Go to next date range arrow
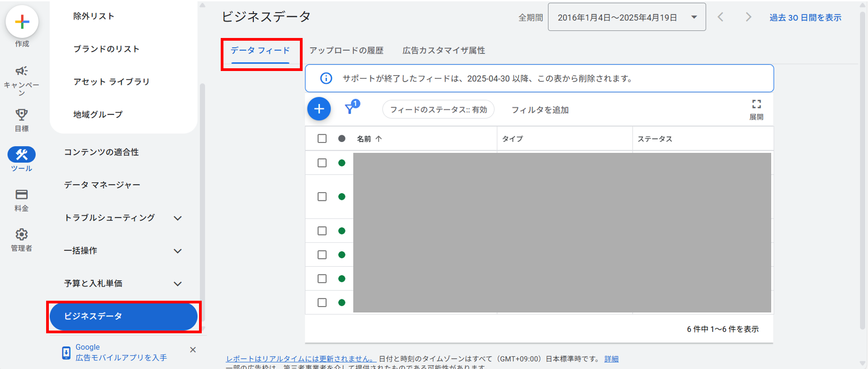Screen dimensions: 868x369 (x=749, y=17)
